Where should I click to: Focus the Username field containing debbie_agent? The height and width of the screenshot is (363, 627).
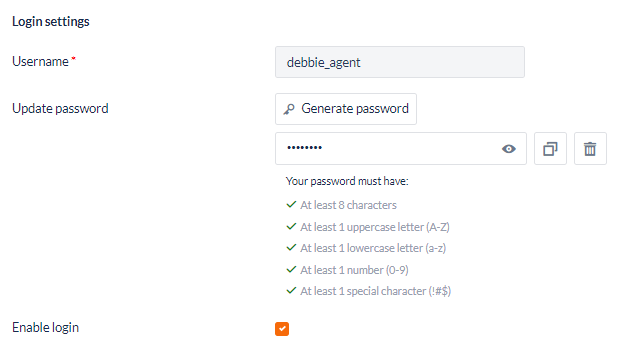point(400,62)
